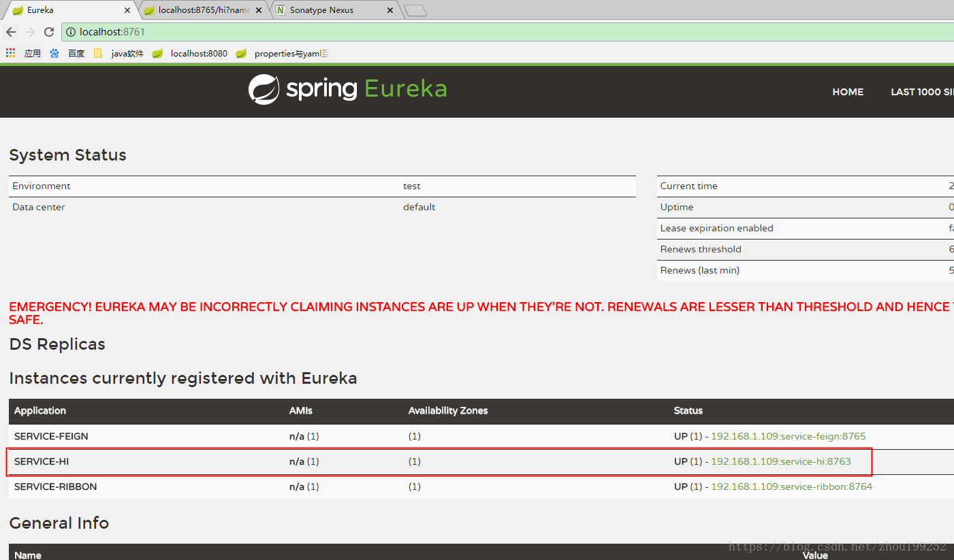The height and width of the screenshot is (560, 954).
Task: Click n/a (1) in the SERVICE-HI row
Action: click(x=304, y=461)
